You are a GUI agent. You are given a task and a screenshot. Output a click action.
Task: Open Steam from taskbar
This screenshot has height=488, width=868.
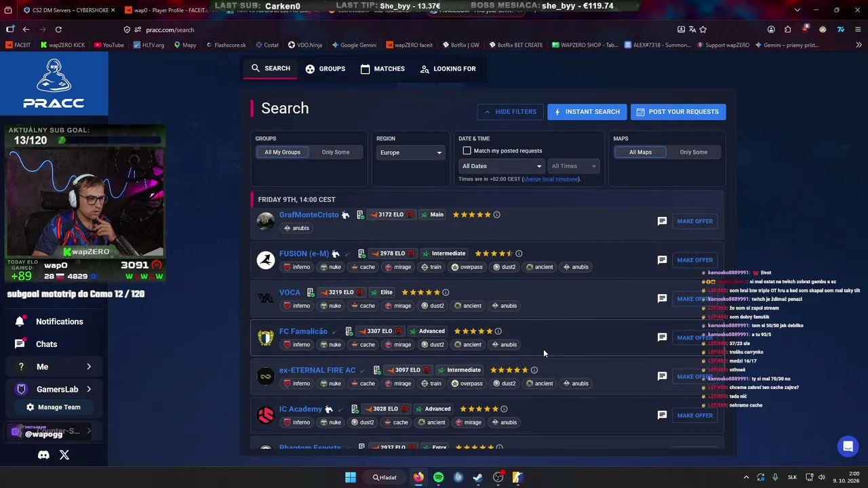coord(477,477)
